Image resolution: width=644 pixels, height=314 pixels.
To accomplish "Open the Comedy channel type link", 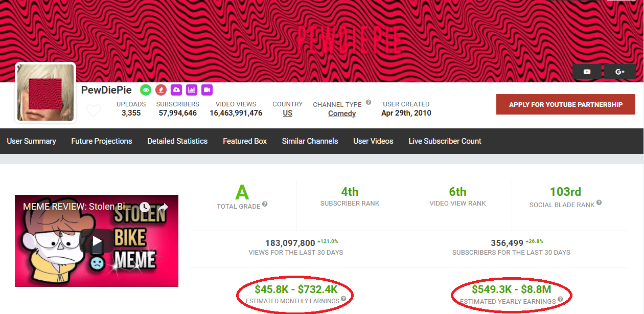I will [342, 114].
